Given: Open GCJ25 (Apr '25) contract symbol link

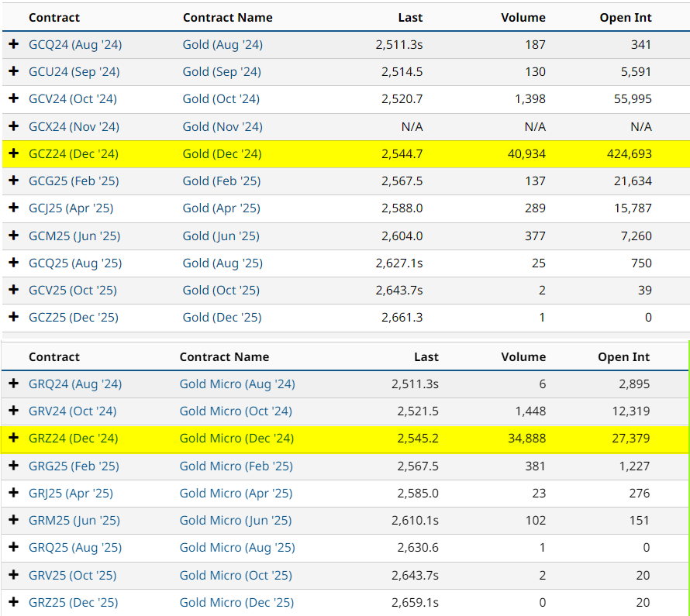Looking at the screenshot, I should tap(73, 208).
